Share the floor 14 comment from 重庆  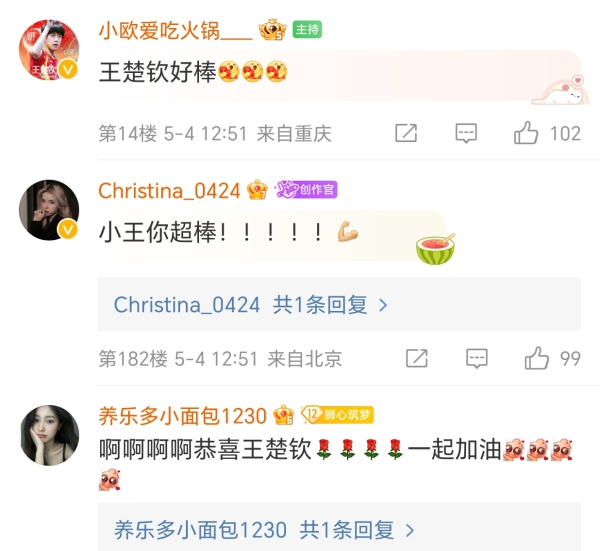(x=406, y=133)
